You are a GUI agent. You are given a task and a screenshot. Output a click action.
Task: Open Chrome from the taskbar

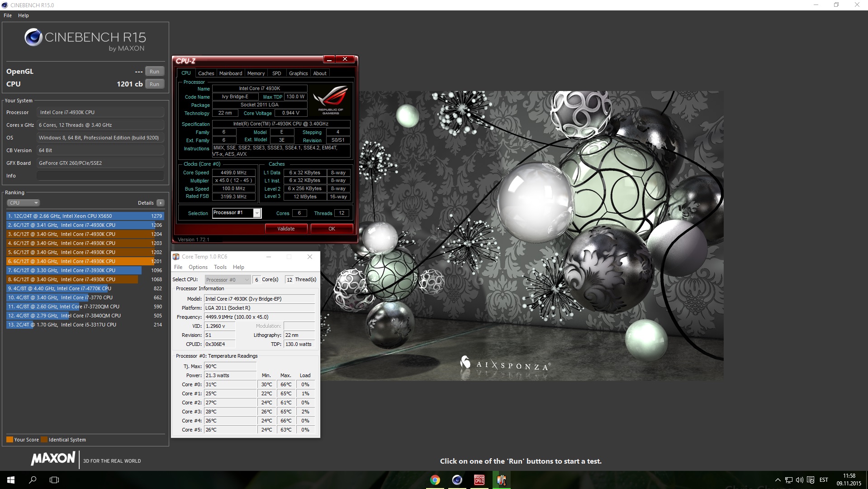435,480
